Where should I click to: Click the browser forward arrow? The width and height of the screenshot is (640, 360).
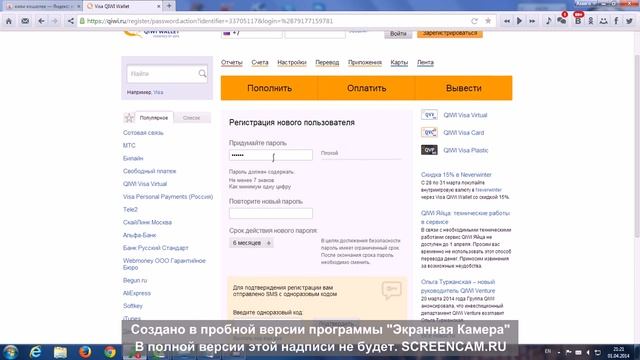coord(55,21)
